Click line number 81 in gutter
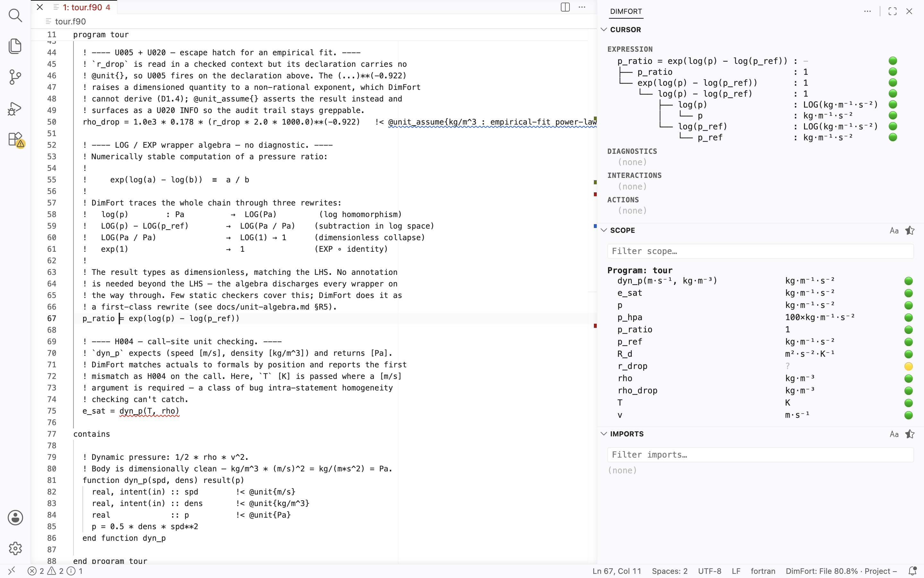Screen dimensions: 924x578 [52, 480]
